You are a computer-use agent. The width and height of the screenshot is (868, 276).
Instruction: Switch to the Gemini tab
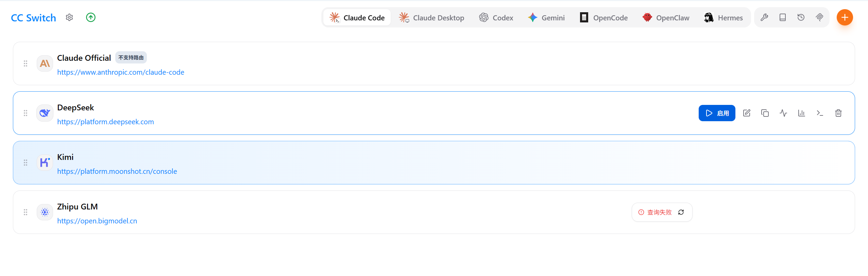pyautogui.click(x=546, y=17)
